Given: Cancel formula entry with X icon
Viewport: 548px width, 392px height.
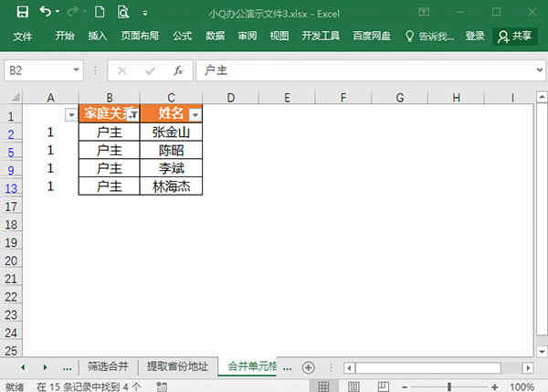Looking at the screenshot, I should 122,71.
